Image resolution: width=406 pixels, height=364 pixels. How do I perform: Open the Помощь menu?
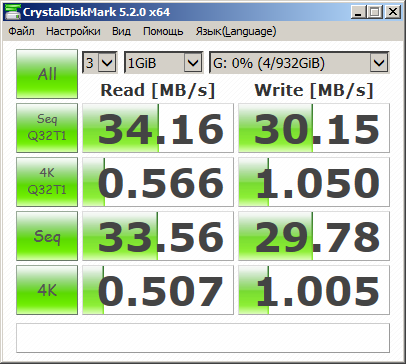163,31
